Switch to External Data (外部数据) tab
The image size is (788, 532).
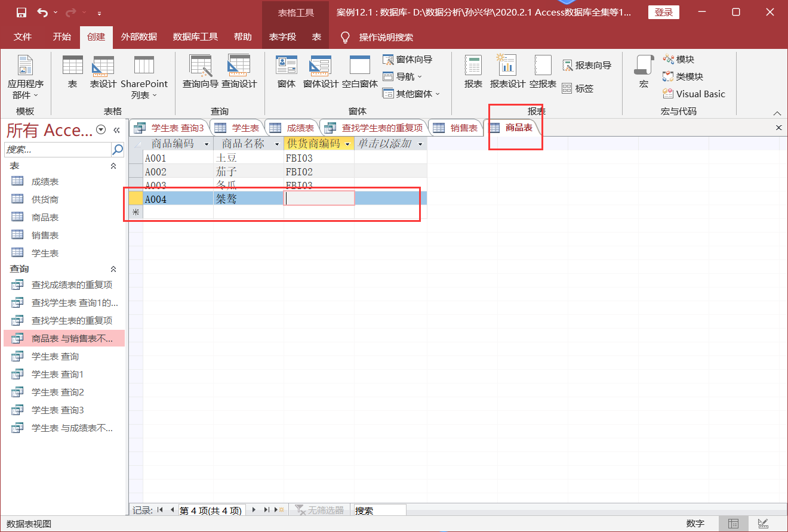pyautogui.click(x=139, y=37)
